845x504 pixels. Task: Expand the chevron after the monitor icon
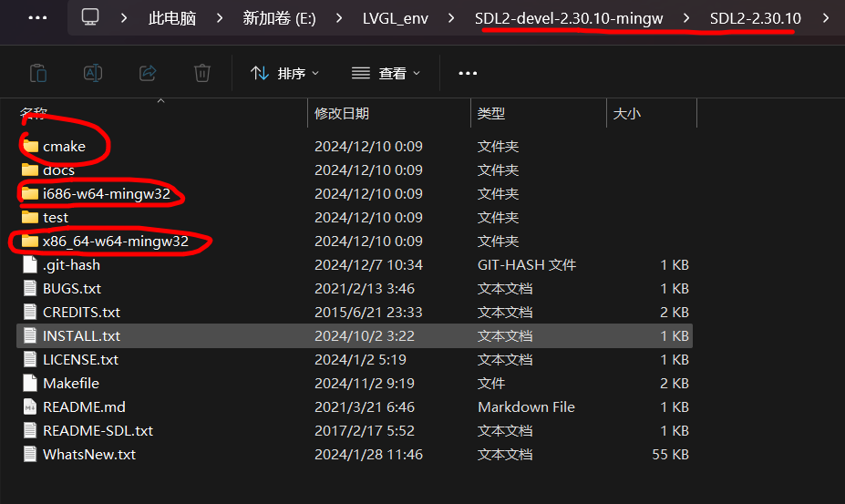click(x=124, y=18)
